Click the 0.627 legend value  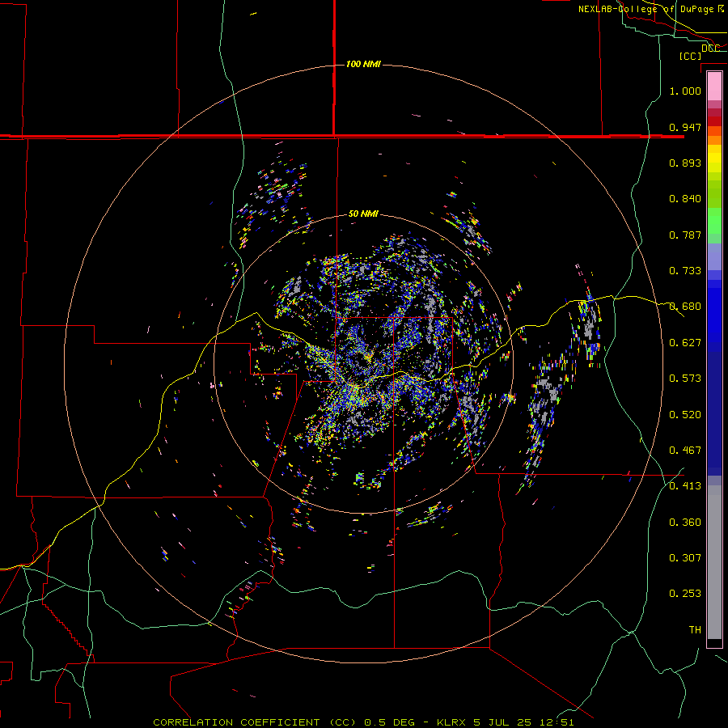pos(685,343)
